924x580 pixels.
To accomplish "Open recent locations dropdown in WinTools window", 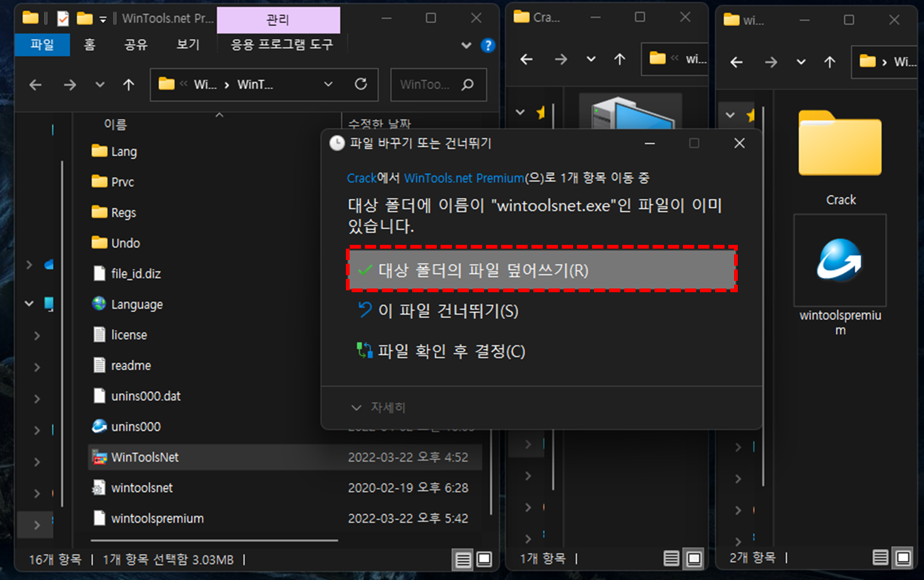I will (100, 85).
